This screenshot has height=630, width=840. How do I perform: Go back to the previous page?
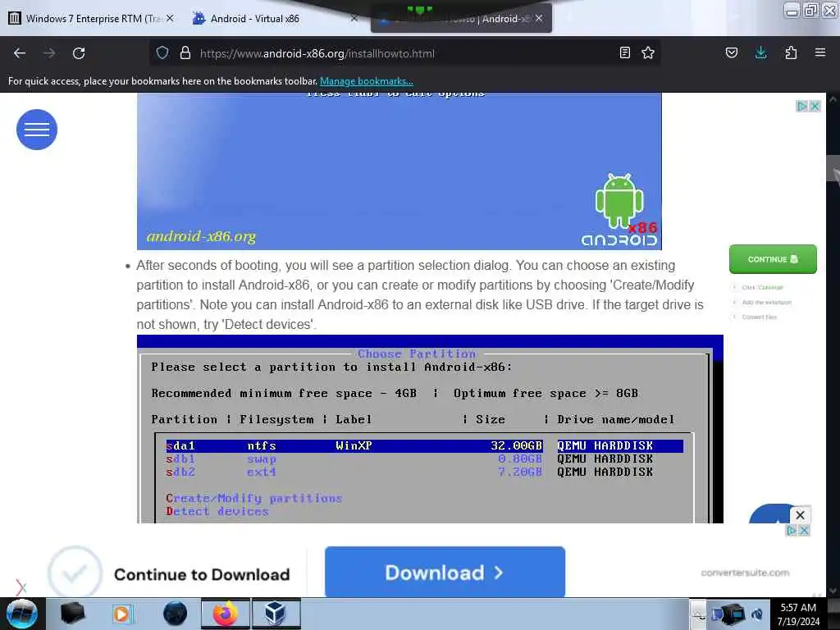click(x=20, y=53)
